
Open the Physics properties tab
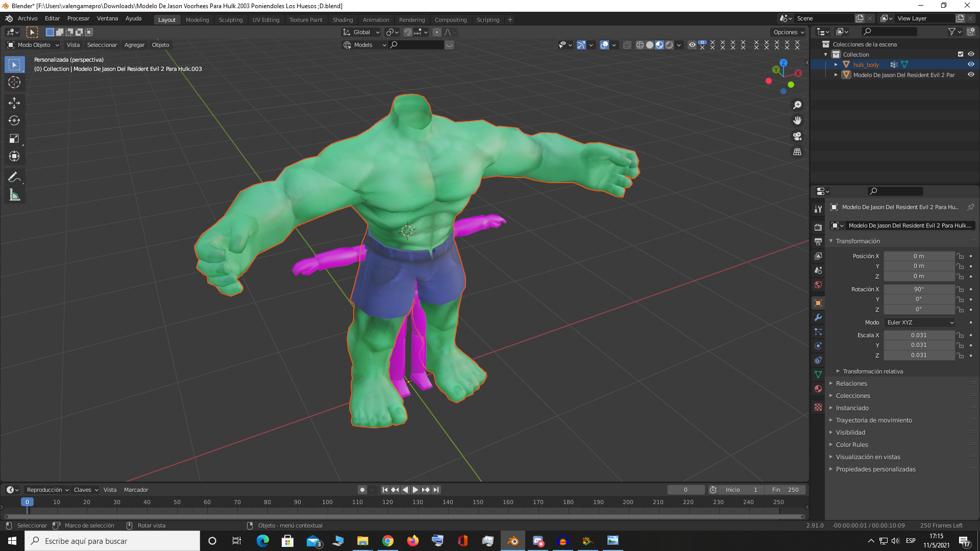818,346
